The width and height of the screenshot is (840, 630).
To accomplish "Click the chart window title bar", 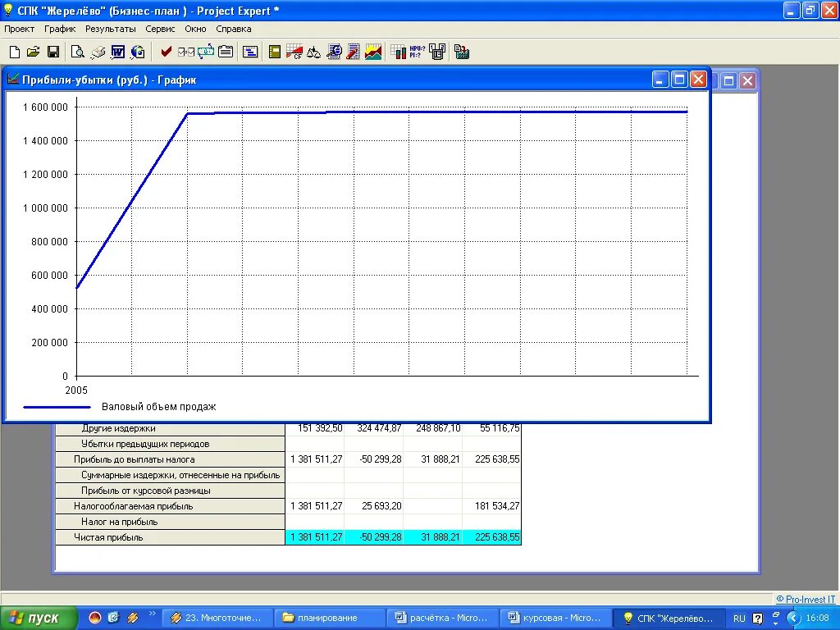I will (x=326, y=80).
